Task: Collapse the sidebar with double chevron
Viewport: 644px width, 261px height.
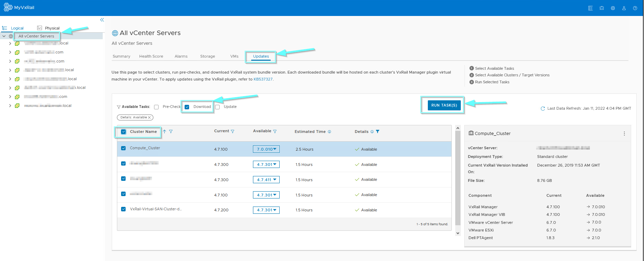Action: click(x=102, y=20)
